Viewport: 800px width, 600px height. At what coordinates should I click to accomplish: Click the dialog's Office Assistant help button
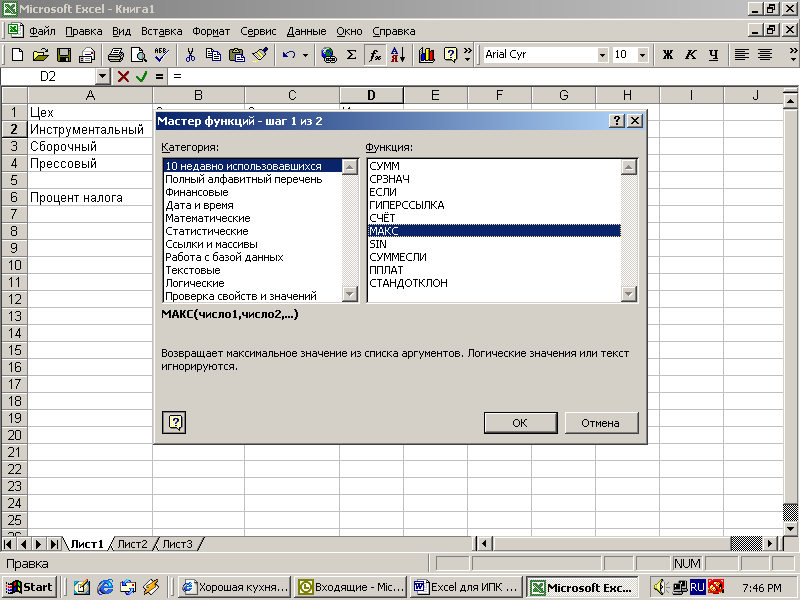click(x=174, y=422)
